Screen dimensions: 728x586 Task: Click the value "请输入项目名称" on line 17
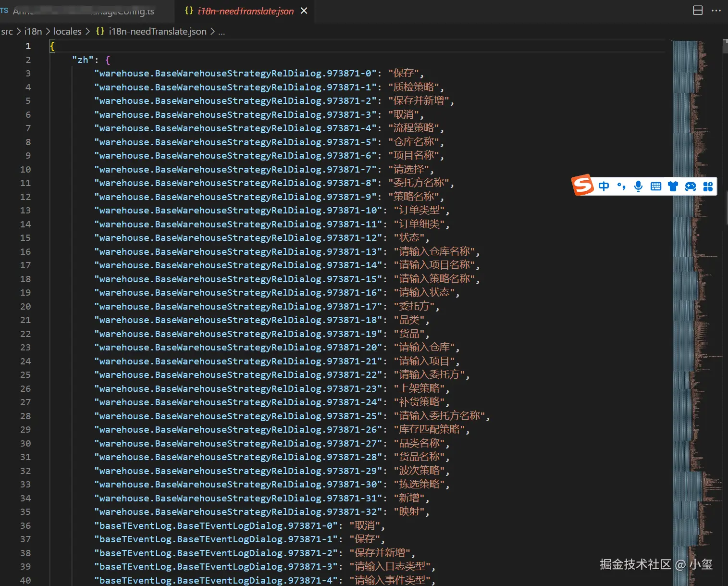[434, 265]
